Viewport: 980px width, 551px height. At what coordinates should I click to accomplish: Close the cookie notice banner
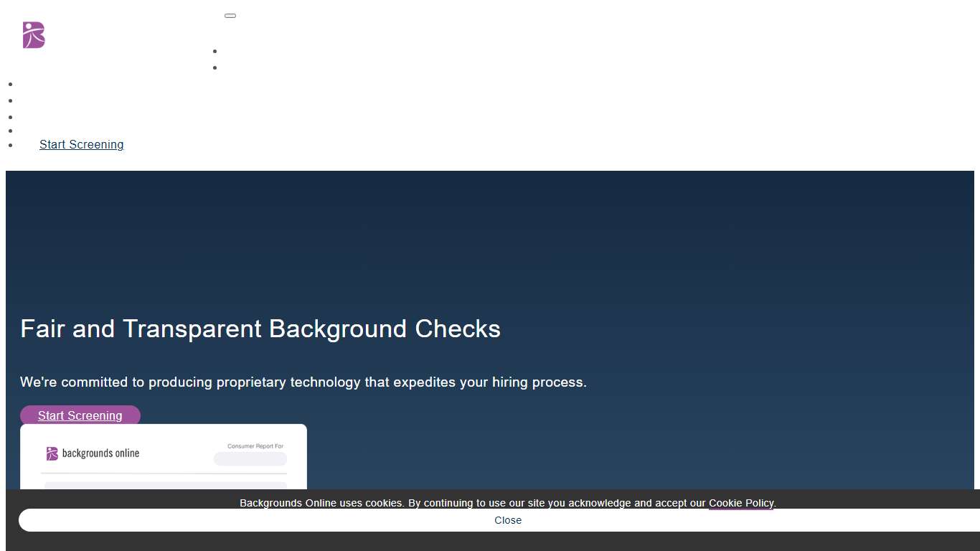[508, 520]
